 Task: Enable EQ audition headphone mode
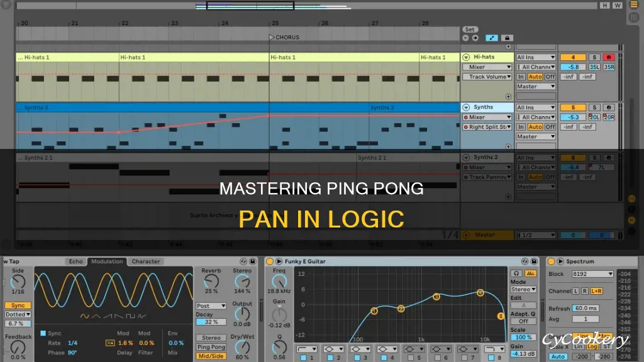[516, 273]
